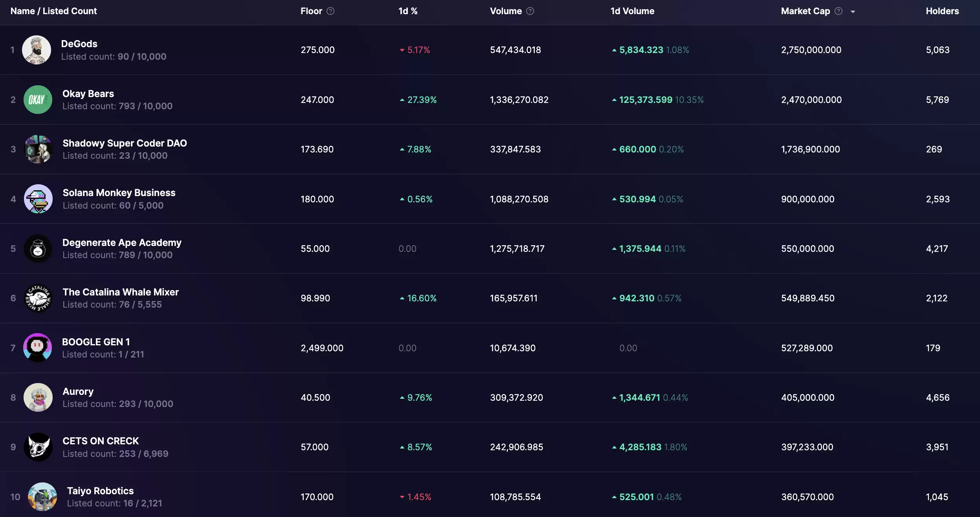The width and height of the screenshot is (980, 517).
Task: Open the Okay Bears green logo
Action: 38,100
